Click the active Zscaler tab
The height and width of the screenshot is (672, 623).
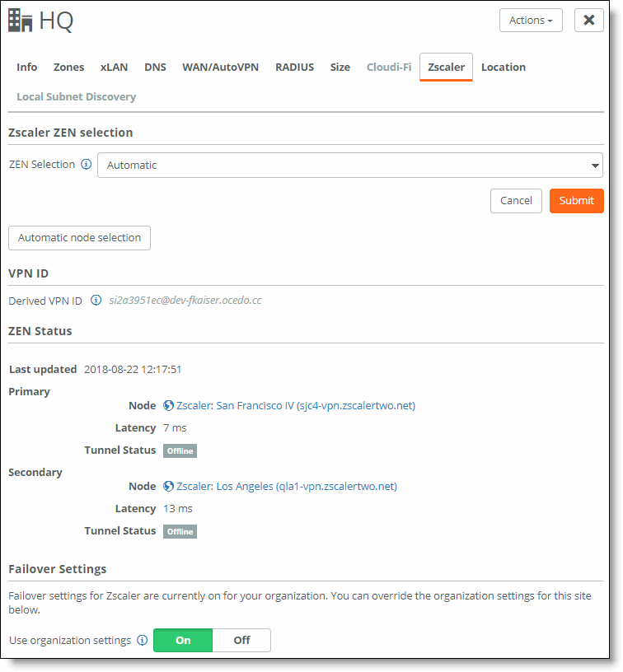pyautogui.click(x=446, y=68)
